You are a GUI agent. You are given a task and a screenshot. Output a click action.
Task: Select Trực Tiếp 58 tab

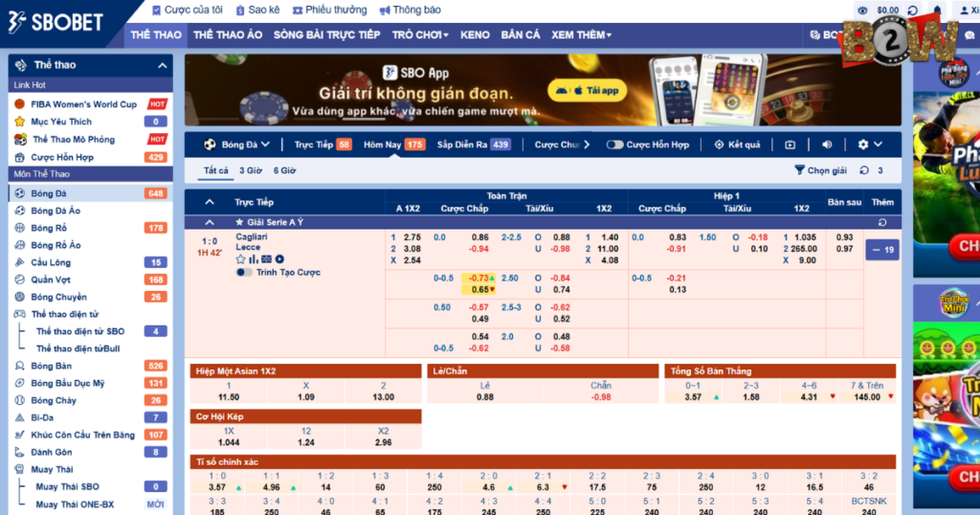[x=323, y=145]
